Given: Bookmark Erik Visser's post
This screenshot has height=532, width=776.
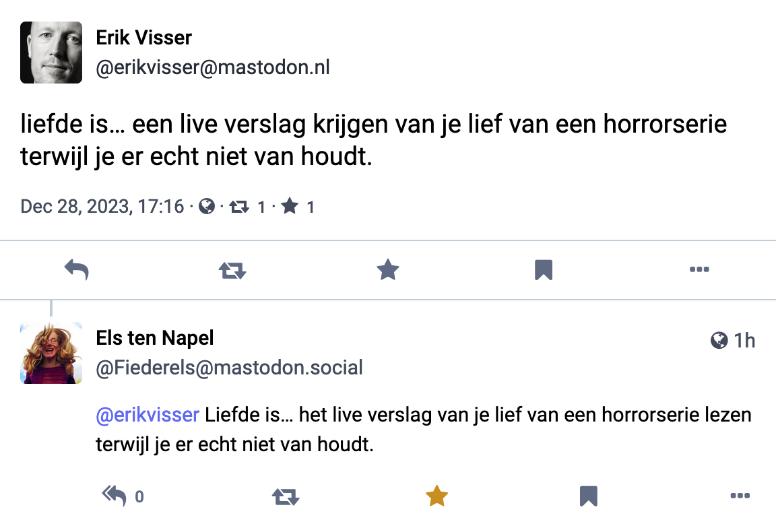Looking at the screenshot, I should pyautogui.click(x=544, y=270).
